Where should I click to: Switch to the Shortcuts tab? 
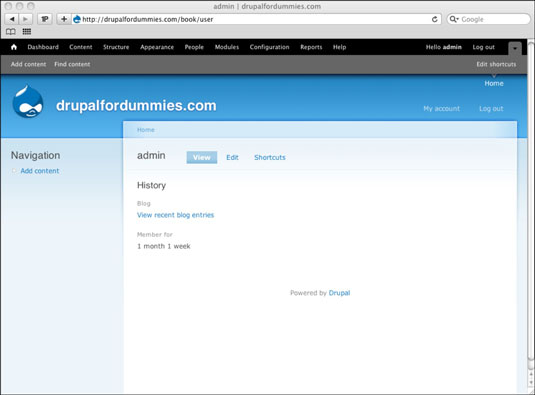(x=270, y=157)
